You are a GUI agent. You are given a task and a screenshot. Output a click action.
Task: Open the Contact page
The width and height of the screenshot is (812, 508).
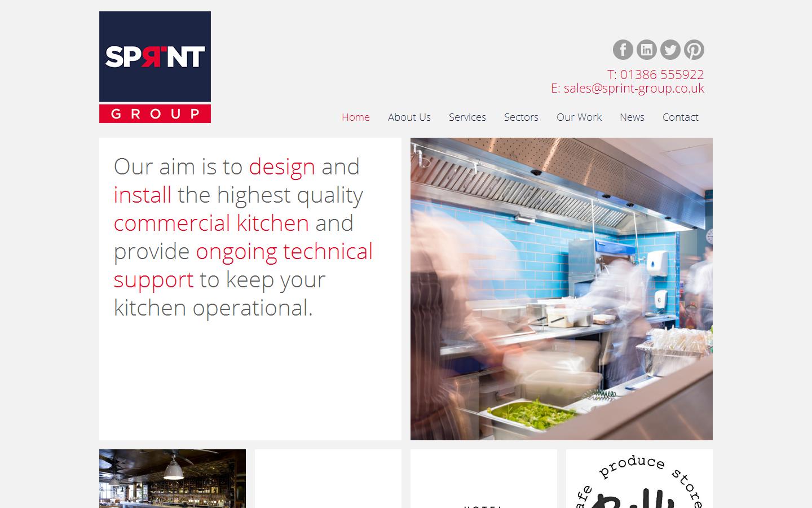click(x=680, y=117)
